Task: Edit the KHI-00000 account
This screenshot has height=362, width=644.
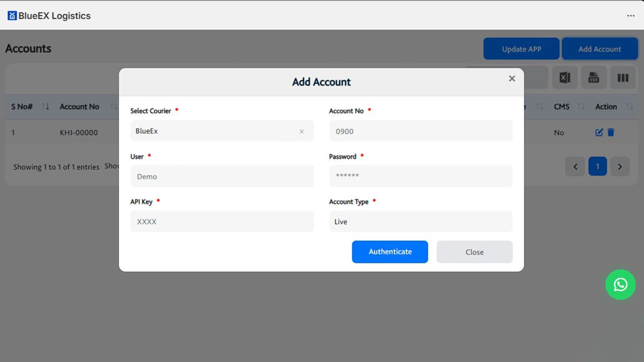Action: [x=599, y=132]
